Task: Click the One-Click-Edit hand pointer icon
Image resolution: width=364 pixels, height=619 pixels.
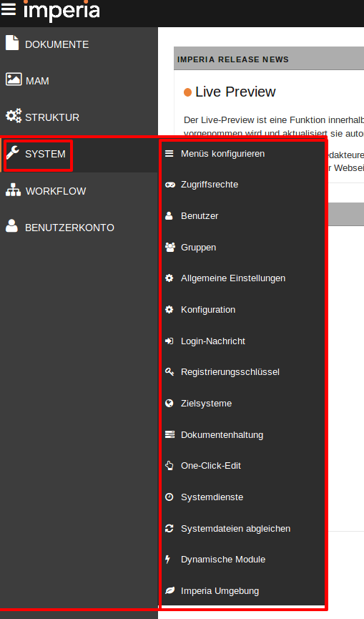Action: click(x=169, y=465)
